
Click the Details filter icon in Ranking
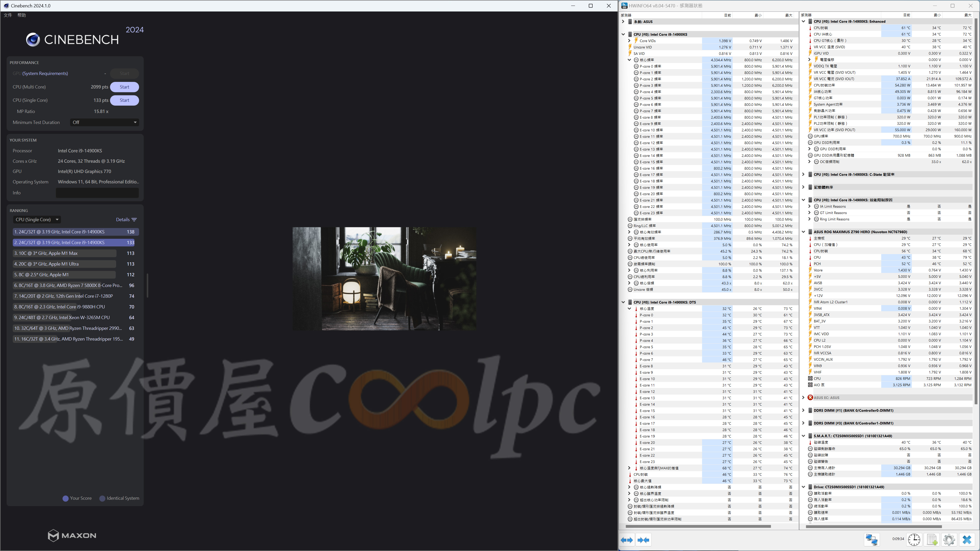pos(134,219)
